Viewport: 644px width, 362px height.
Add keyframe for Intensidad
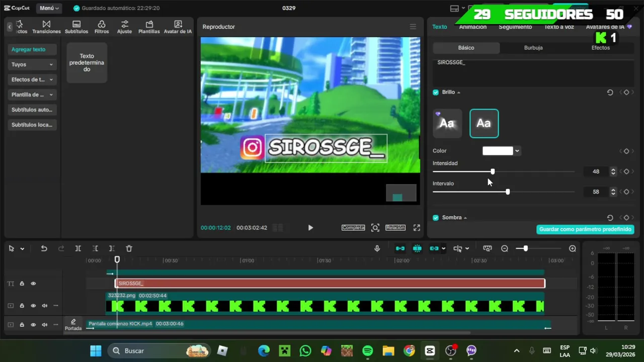[626, 171]
